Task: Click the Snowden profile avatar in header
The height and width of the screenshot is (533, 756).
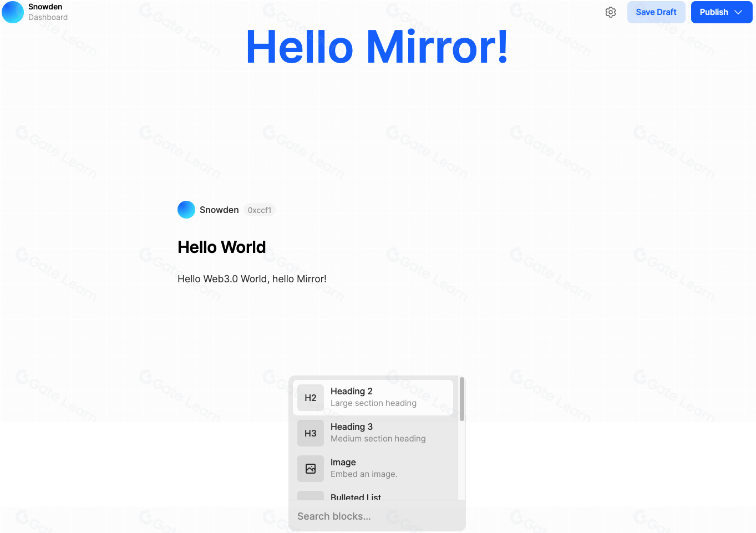Action: (x=13, y=12)
